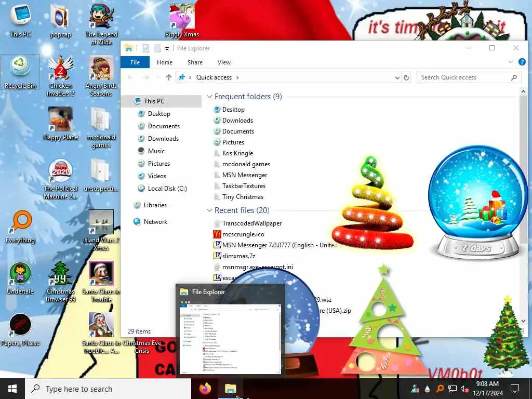The image size is (532, 399).
Task: Launch Papers, Please desktop shortcut
Action: (20, 330)
